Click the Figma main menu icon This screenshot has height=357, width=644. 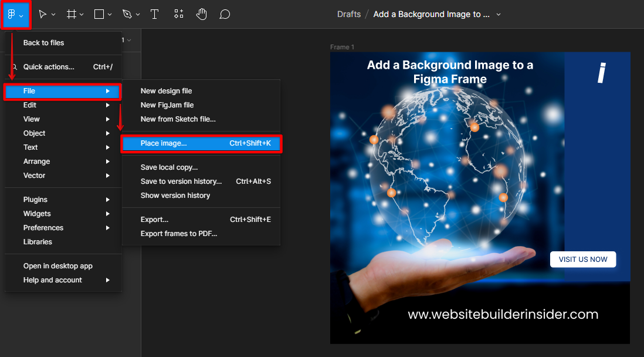12,15
